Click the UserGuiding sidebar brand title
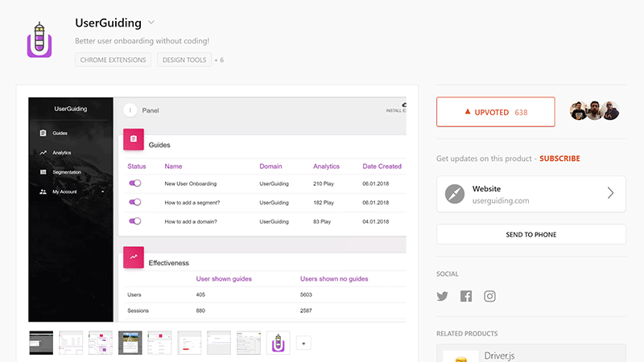Image resolution: width=644 pixels, height=362 pixels. coord(71,109)
